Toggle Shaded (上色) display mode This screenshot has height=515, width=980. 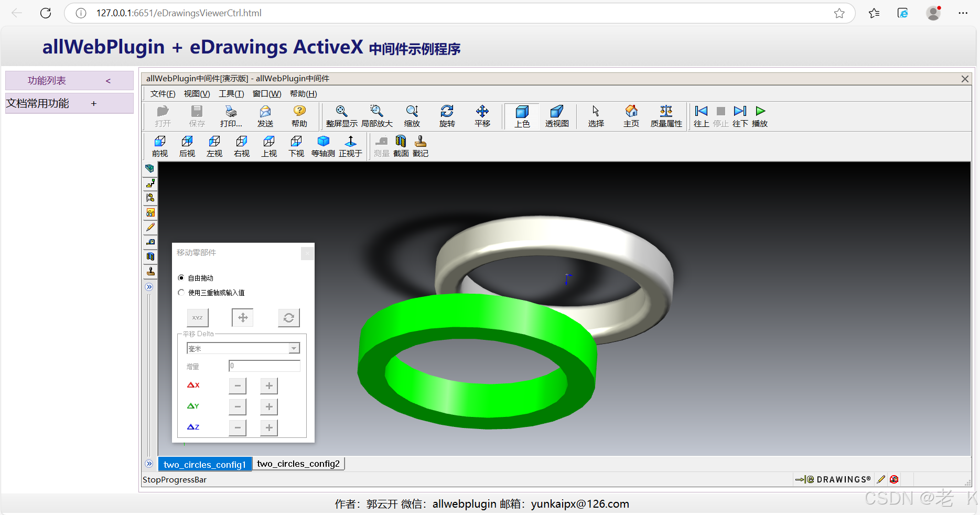522,116
